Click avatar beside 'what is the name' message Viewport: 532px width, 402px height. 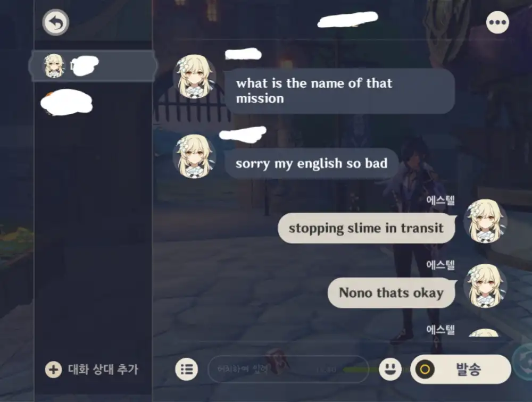coord(194,77)
